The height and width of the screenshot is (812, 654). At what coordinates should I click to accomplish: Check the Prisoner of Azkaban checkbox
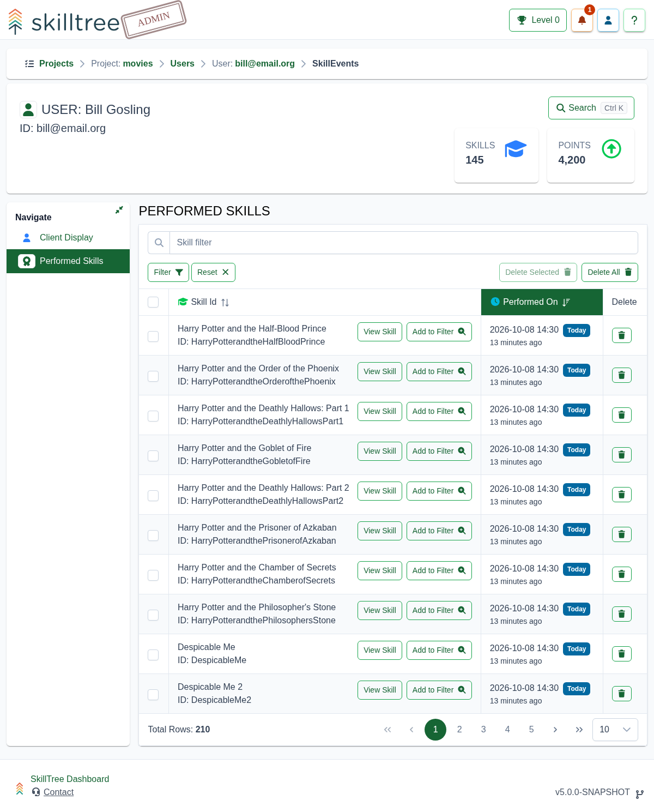(x=153, y=536)
